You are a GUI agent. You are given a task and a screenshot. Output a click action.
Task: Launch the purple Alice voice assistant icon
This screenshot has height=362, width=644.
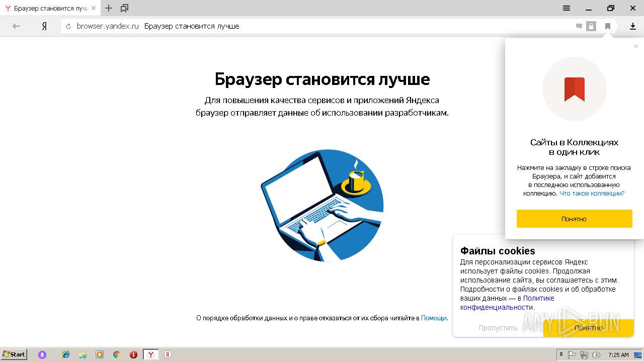pyautogui.click(x=42, y=354)
